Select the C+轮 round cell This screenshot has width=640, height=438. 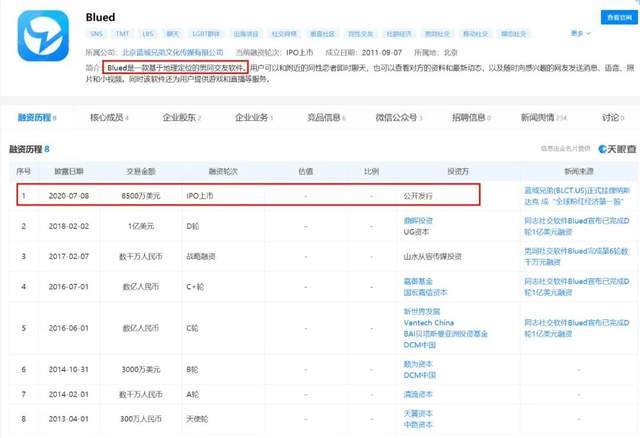coord(195,287)
